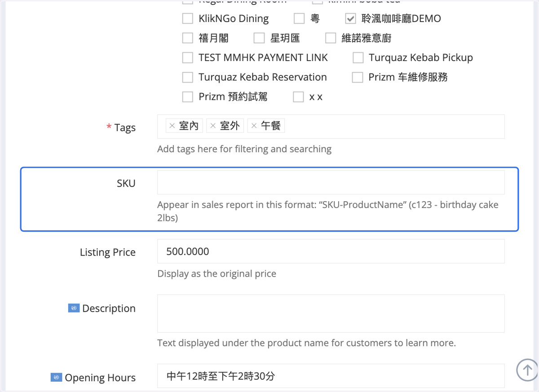Image resolution: width=539 pixels, height=392 pixels.
Task: Uncheck the 聆渢咖啡廳DEMO checkbox
Action: pyautogui.click(x=350, y=19)
